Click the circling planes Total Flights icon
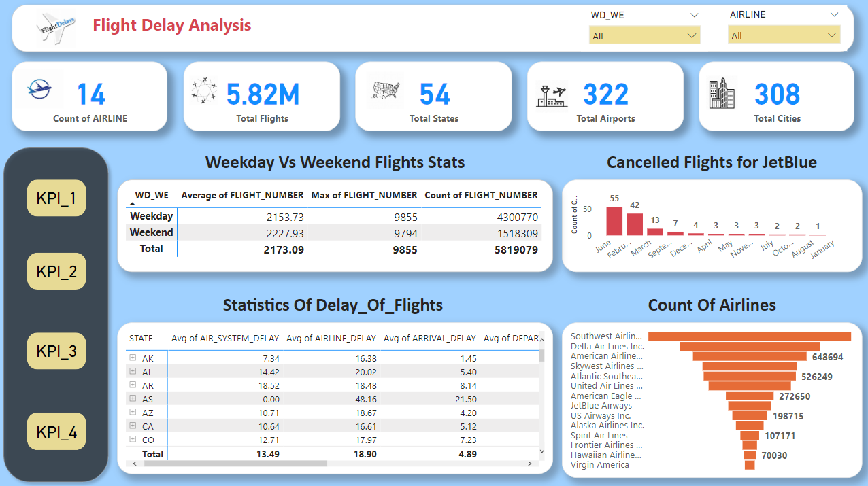This screenshot has height=486, width=868. [203, 91]
